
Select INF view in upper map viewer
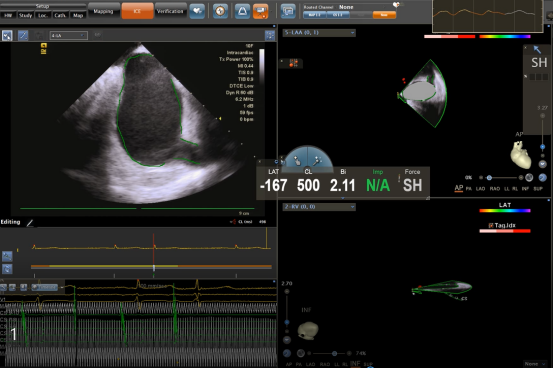525,189
